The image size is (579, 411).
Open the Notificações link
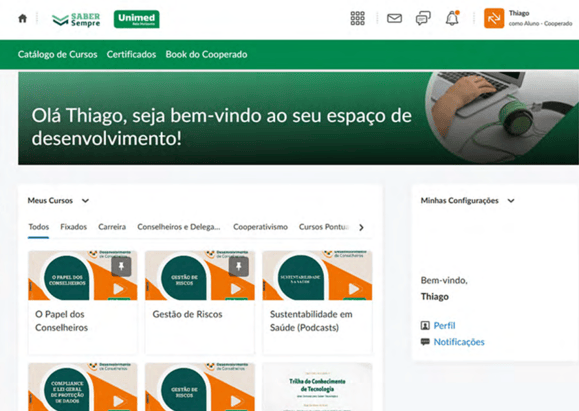tap(459, 342)
